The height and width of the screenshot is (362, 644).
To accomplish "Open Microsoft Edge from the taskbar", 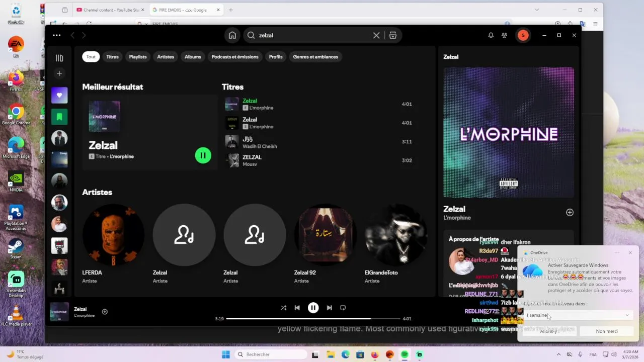I will click(x=345, y=354).
